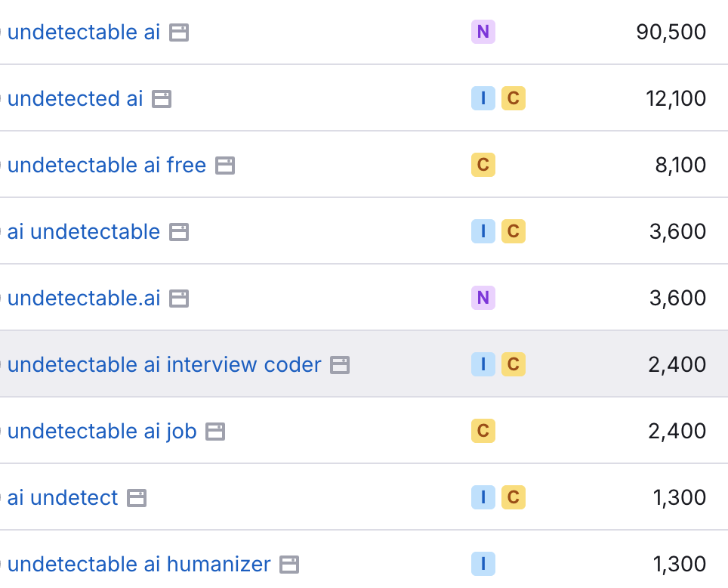
Task: Click the C intent badge on "undetectable ai free"
Action: [x=483, y=165]
